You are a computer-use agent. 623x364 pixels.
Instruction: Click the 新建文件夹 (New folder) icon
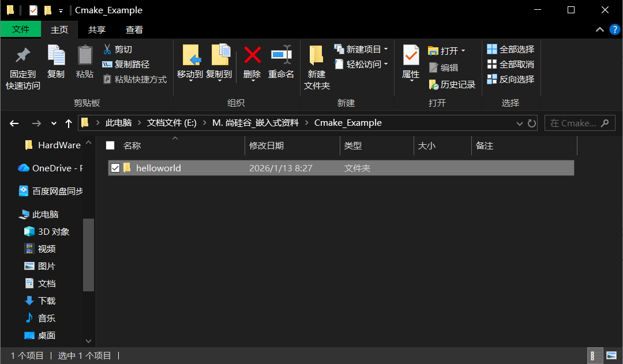tap(316, 55)
